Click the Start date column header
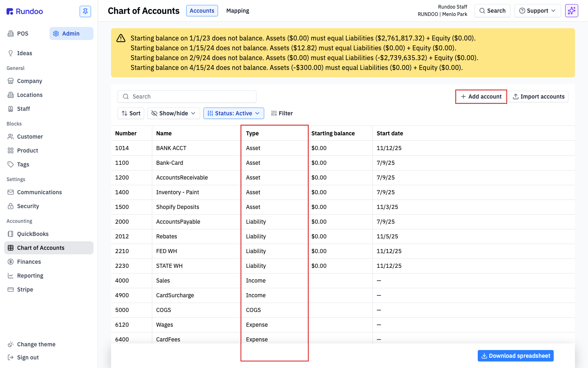588x368 pixels. coord(390,133)
